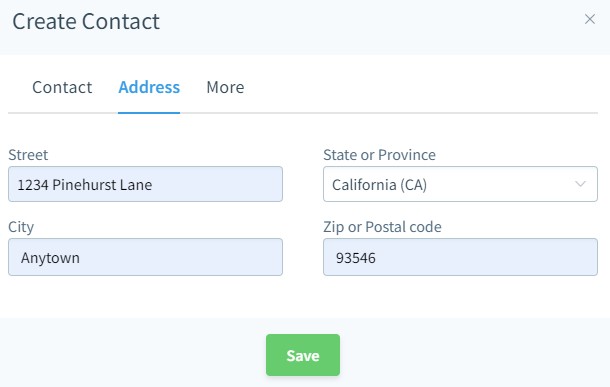Viewport: 610px width, 387px height.
Task: Click the Zip or Postal code label
Action: click(382, 227)
